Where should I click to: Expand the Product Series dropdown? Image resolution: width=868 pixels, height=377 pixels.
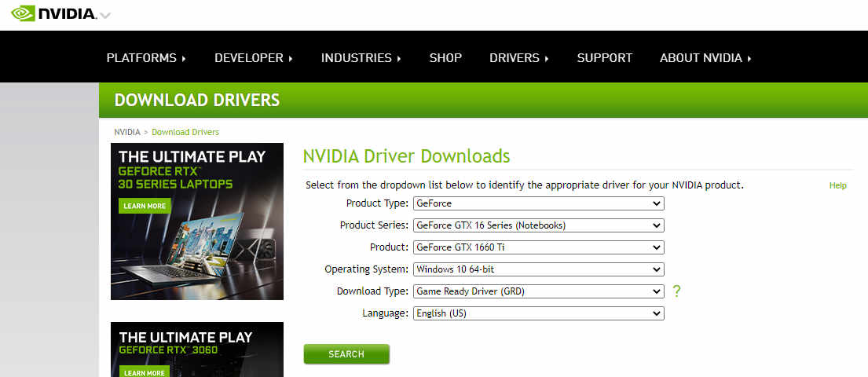(x=539, y=225)
